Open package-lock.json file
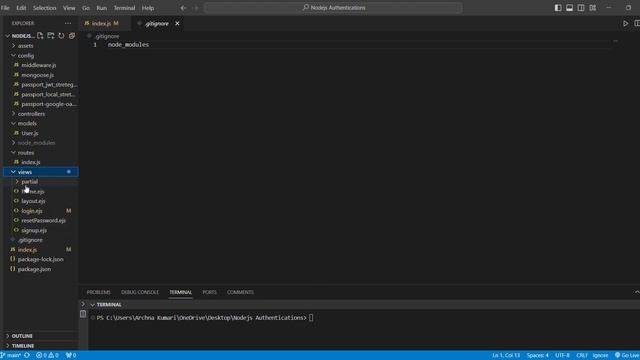Viewport: 640px width, 360px height. click(x=40, y=259)
